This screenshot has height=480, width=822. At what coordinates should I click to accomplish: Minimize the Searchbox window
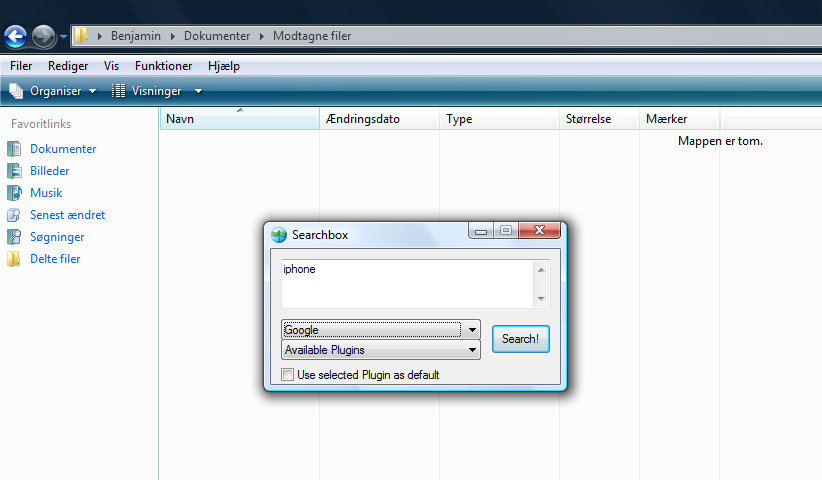pos(481,231)
